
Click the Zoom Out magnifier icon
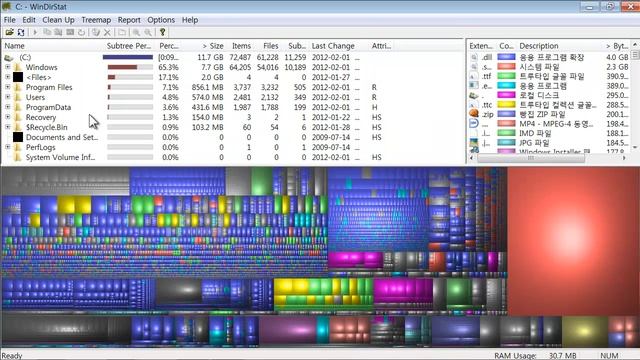tap(148, 32)
